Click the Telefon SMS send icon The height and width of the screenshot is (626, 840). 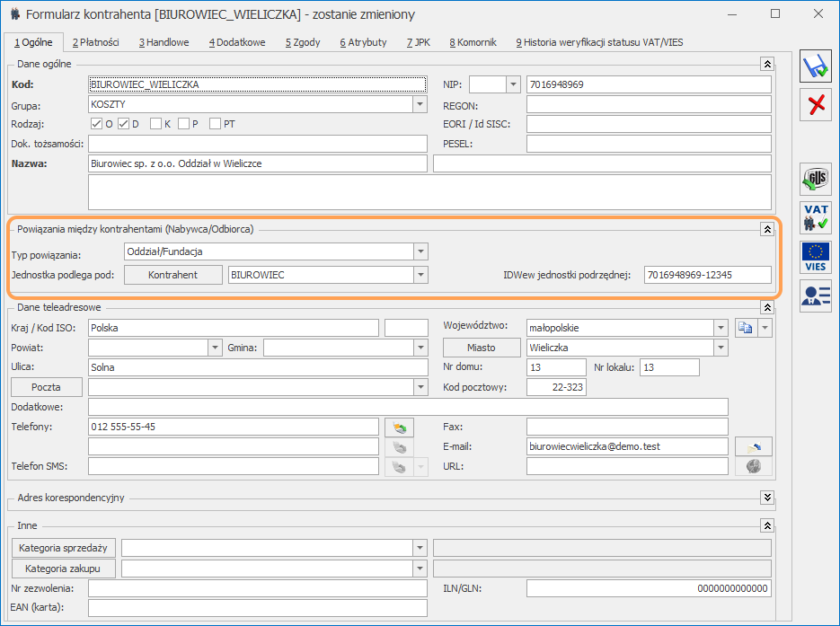pyautogui.click(x=399, y=467)
